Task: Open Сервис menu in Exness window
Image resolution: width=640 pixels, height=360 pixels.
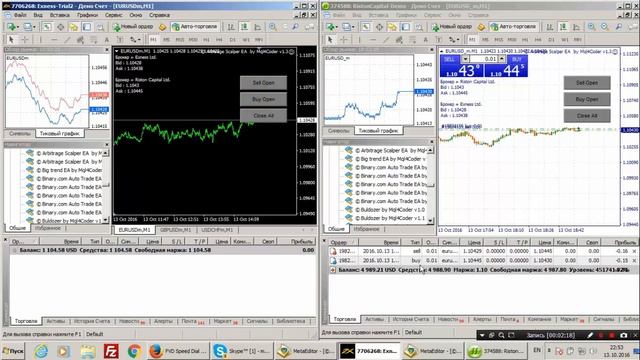Action: click(113, 15)
